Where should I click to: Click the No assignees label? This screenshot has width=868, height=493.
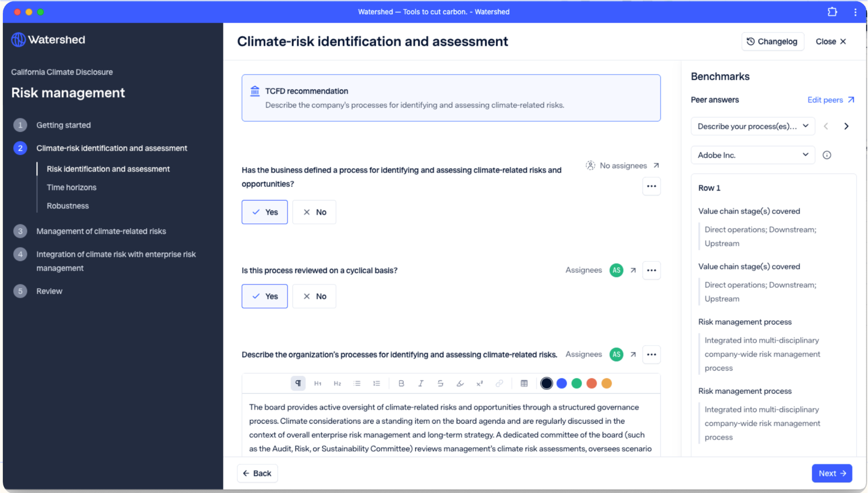[x=623, y=166]
